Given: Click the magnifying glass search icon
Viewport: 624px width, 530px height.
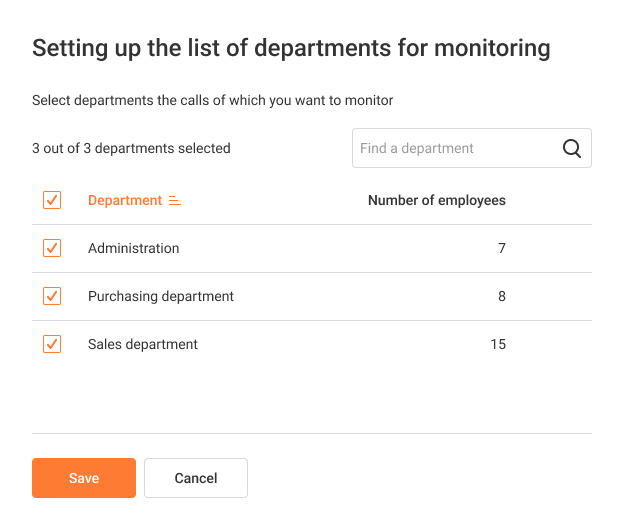Looking at the screenshot, I should (571, 148).
